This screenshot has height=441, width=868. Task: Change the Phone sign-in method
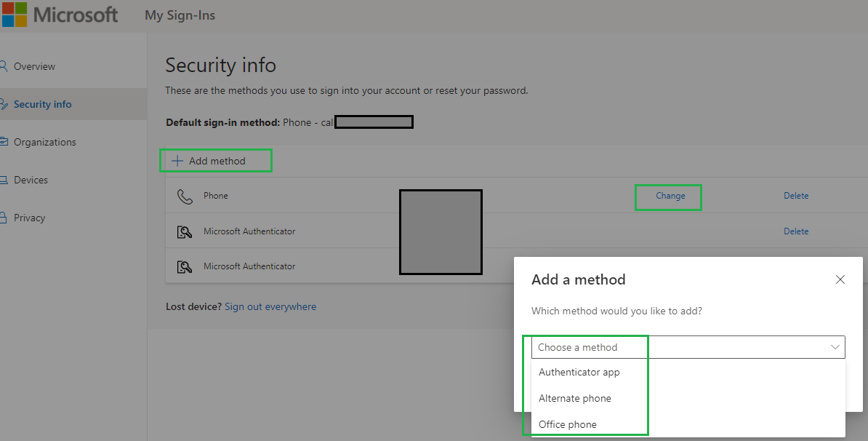tap(670, 196)
